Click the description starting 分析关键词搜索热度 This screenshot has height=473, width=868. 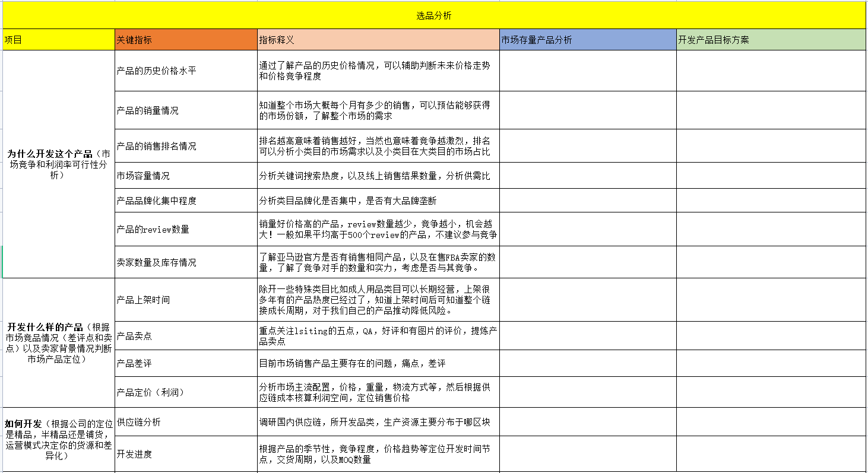[378, 176]
